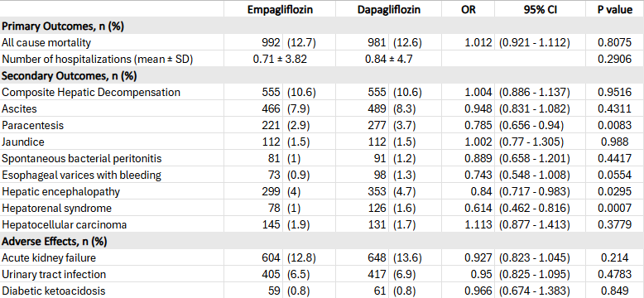Select the Empagliflozin column header

point(280,10)
